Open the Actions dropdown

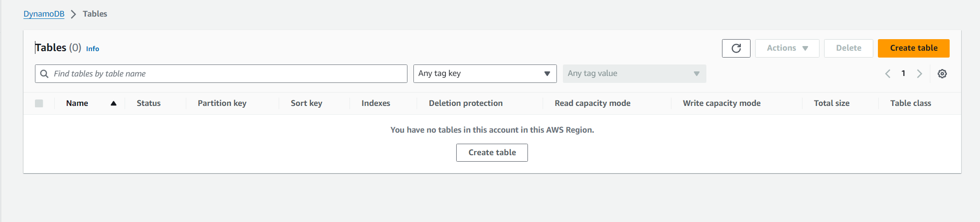point(787,48)
